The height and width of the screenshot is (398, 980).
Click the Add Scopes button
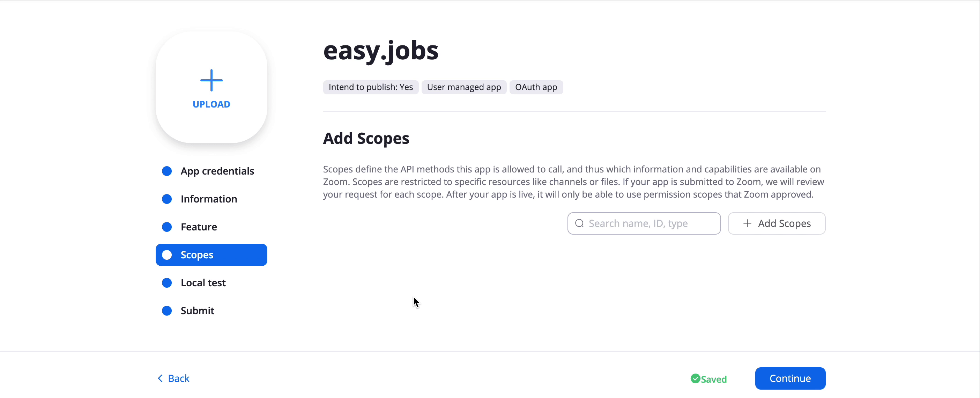[777, 223]
